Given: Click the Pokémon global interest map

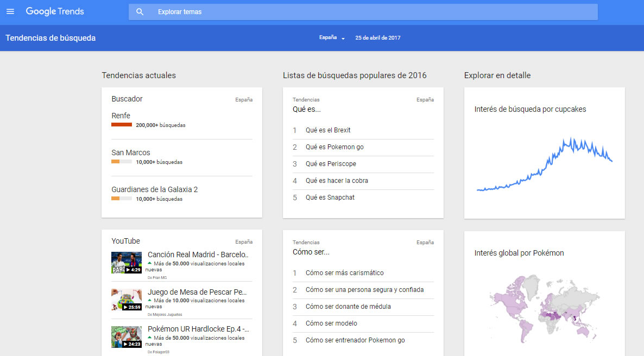Looking at the screenshot, I should pos(544,309).
